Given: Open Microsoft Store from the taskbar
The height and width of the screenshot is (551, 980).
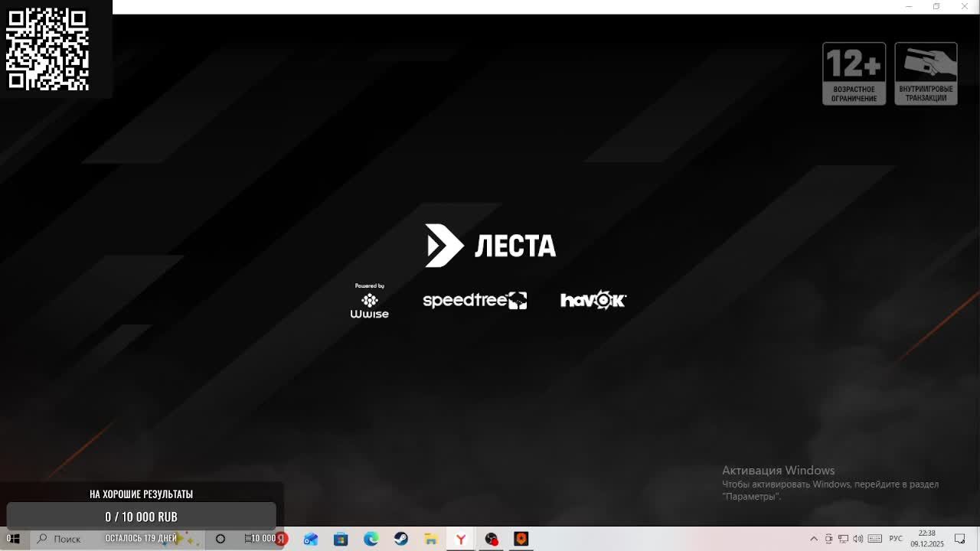Looking at the screenshot, I should pyautogui.click(x=341, y=539).
